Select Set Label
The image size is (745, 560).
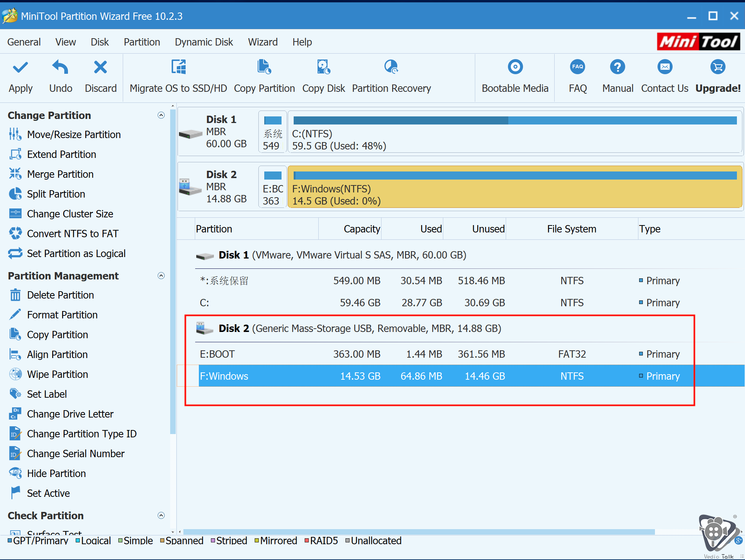37,394
